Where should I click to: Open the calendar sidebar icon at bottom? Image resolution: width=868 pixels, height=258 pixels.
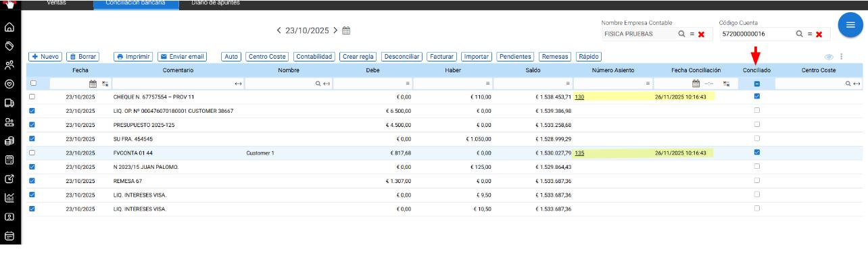pyautogui.click(x=9, y=236)
